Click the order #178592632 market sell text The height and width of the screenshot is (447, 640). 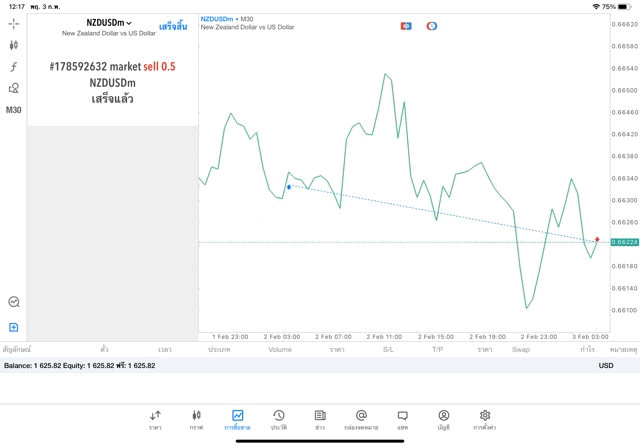click(x=112, y=67)
